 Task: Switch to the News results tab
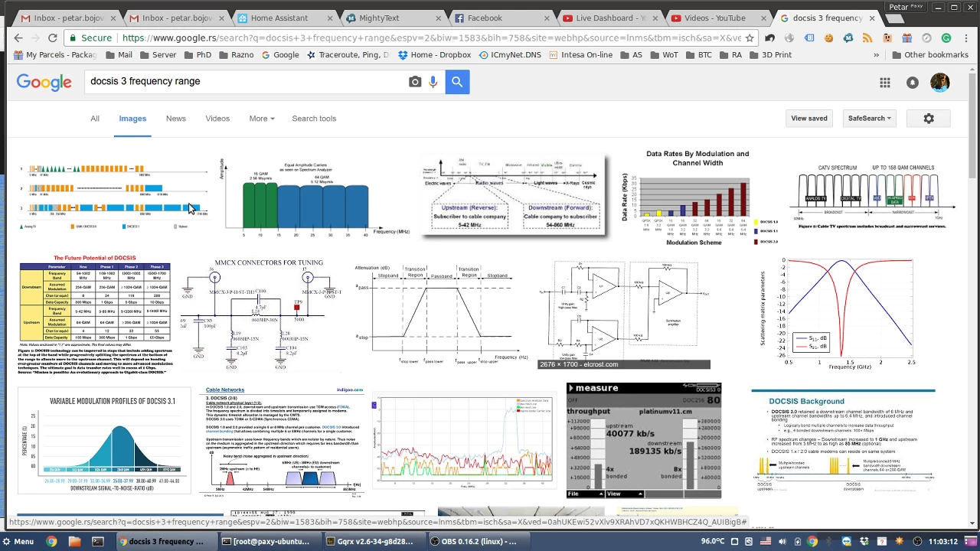(176, 119)
